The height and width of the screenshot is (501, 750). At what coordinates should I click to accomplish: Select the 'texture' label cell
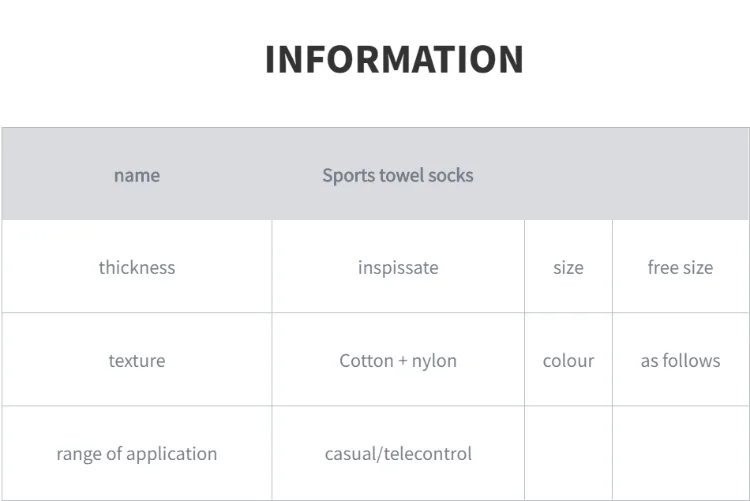(137, 359)
